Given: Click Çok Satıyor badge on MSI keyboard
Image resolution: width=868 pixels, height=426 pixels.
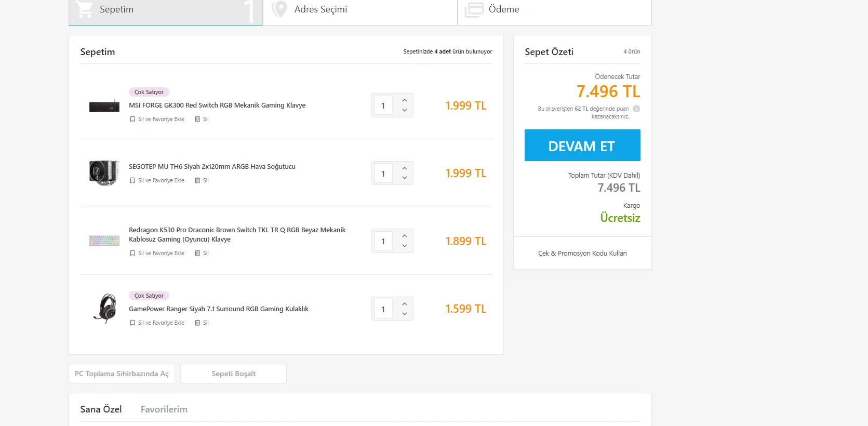Looking at the screenshot, I should [149, 92].
